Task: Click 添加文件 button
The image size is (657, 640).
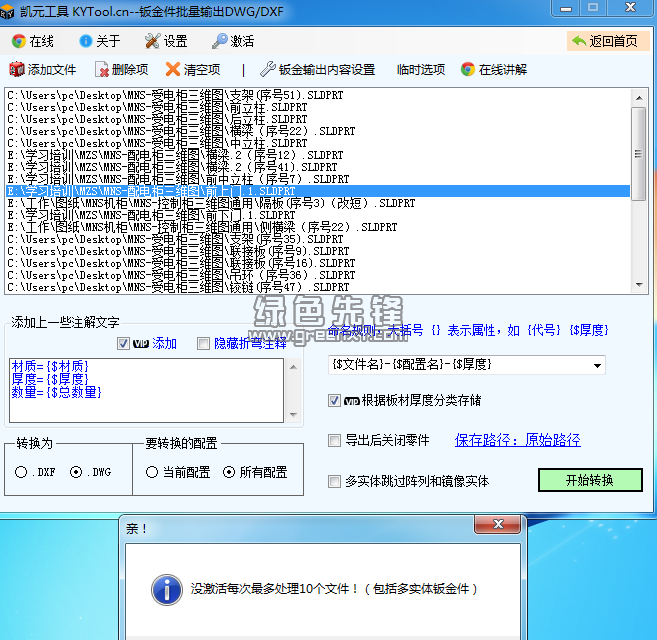Action: (x=43, y=70)
